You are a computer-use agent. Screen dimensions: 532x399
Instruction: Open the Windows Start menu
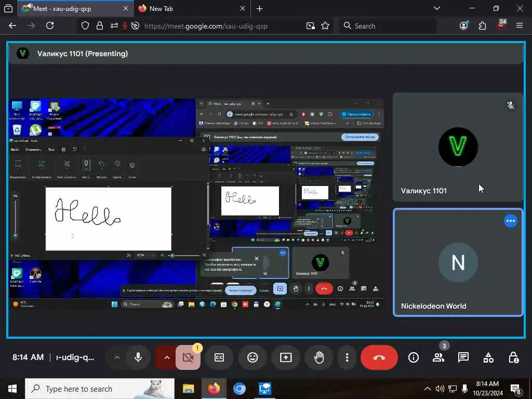pos(12,389)
